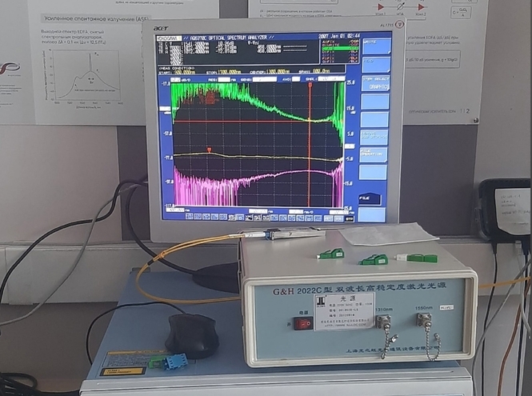Viewport: 532px width, 396px height.
Task: Select trace A FIX row in trace list
Action: 340,41
